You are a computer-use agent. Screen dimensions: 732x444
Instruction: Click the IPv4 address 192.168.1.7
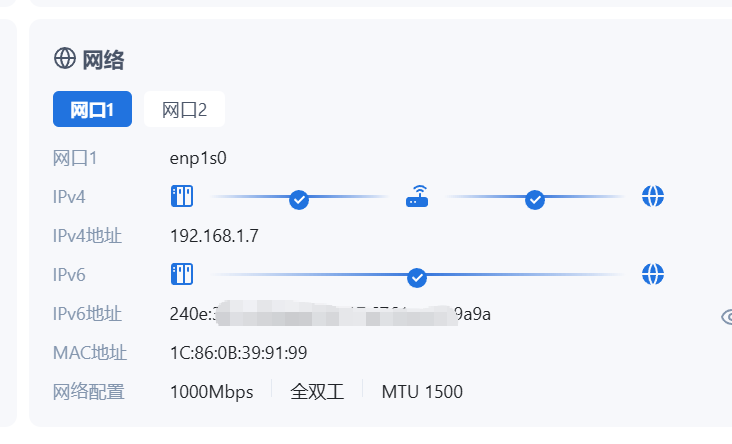pos(214,236)
